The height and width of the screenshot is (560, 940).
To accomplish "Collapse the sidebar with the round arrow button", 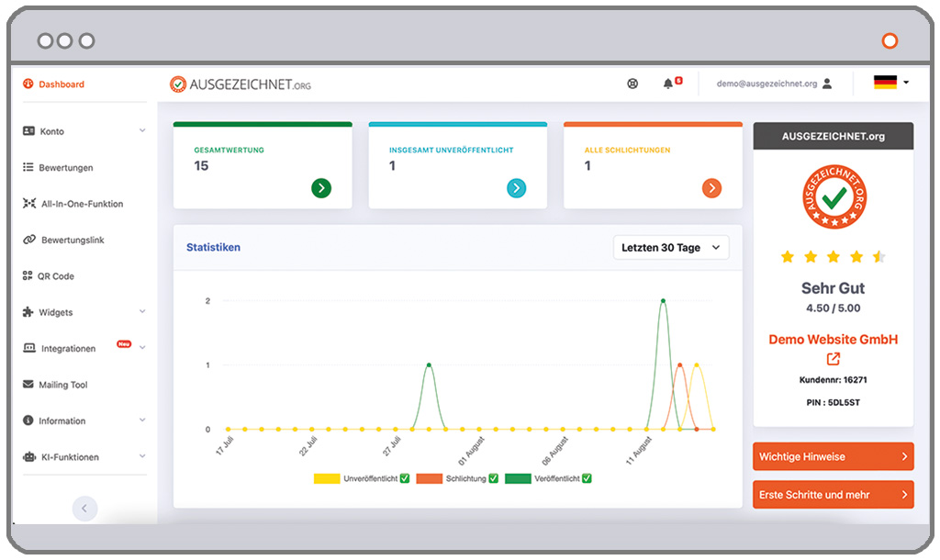I will point(84,508).
